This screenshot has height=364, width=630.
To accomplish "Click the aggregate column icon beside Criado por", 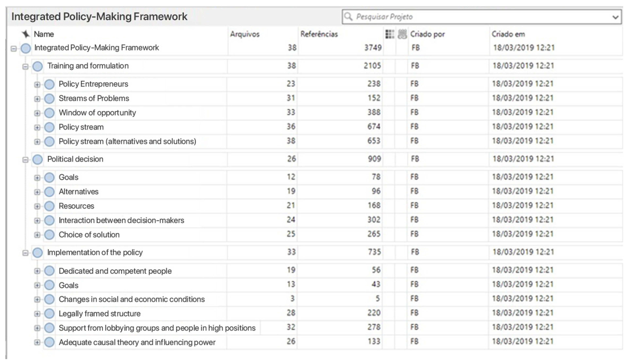I will 402,34.
